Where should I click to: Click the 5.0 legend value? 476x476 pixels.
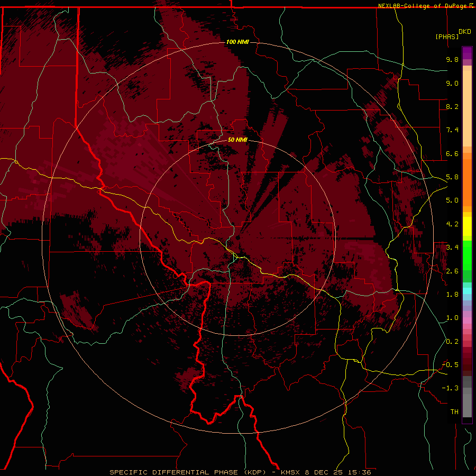click(x=452, y=200)
